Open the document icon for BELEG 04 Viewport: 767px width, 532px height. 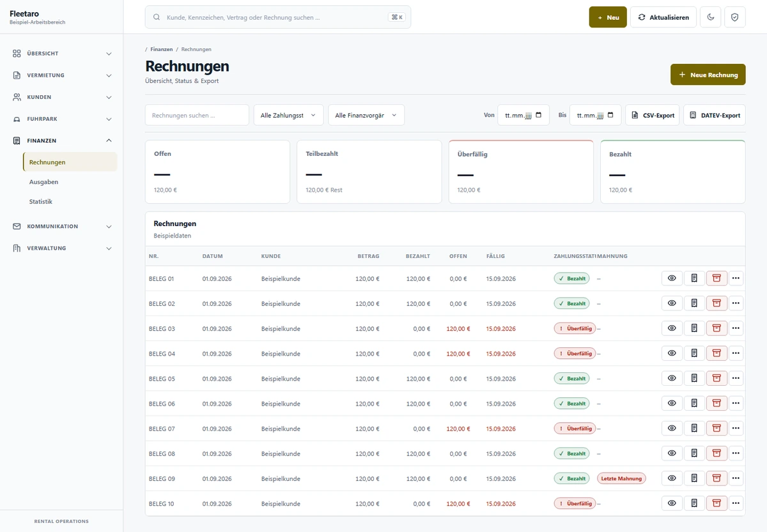pos(694,353)
